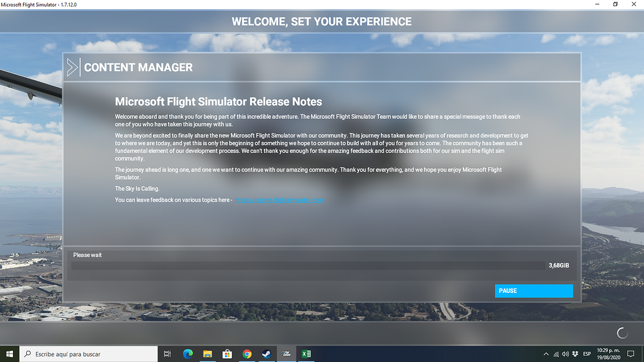
Task: Open Excel from the taskbar
Action: pos(306,354)
